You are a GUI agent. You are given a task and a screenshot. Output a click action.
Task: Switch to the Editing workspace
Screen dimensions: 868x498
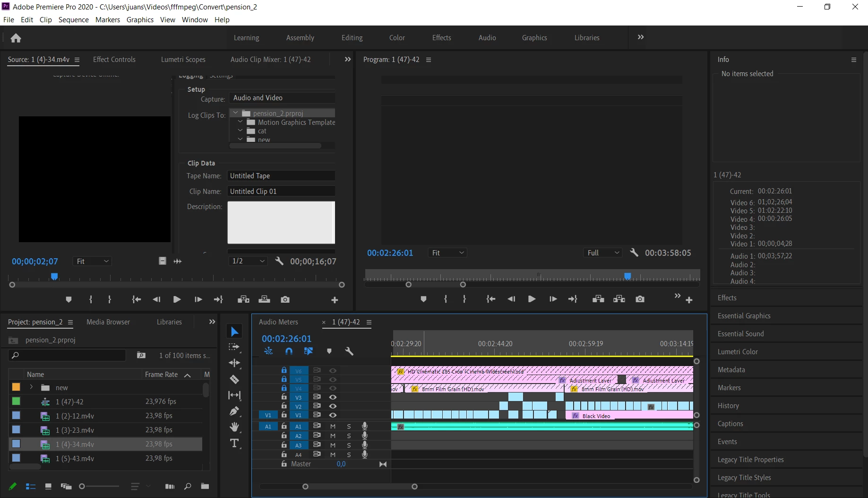click(352, 38)
